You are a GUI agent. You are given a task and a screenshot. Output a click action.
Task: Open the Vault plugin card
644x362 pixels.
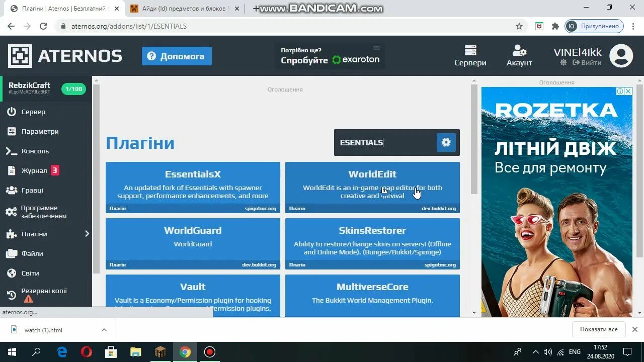point(193,296)
